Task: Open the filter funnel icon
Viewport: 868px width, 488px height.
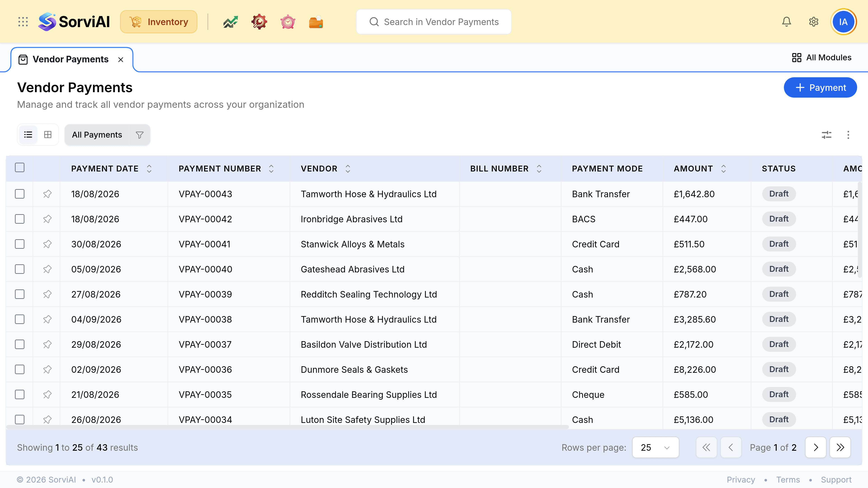Action: tap(139, 135)
